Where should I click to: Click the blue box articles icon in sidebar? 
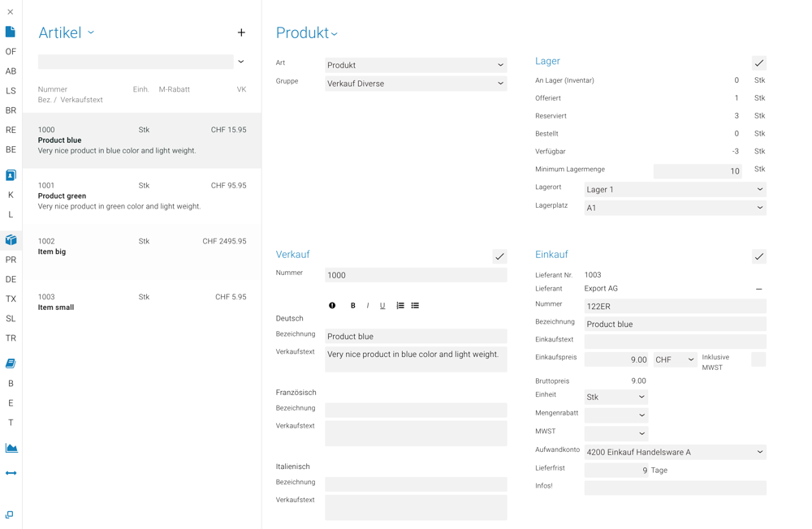(x=11, y=240)
